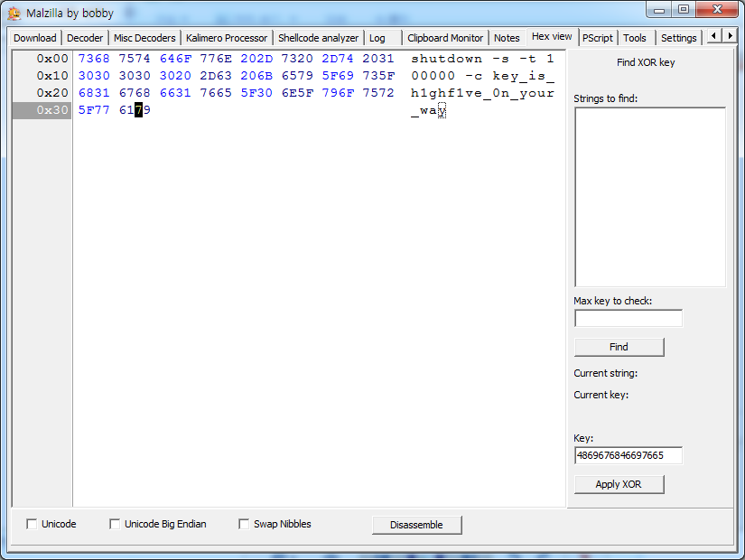Go to Misc Decoders tab
The image size is (745, 560).
pyautogui.click(x=144, y=38)
